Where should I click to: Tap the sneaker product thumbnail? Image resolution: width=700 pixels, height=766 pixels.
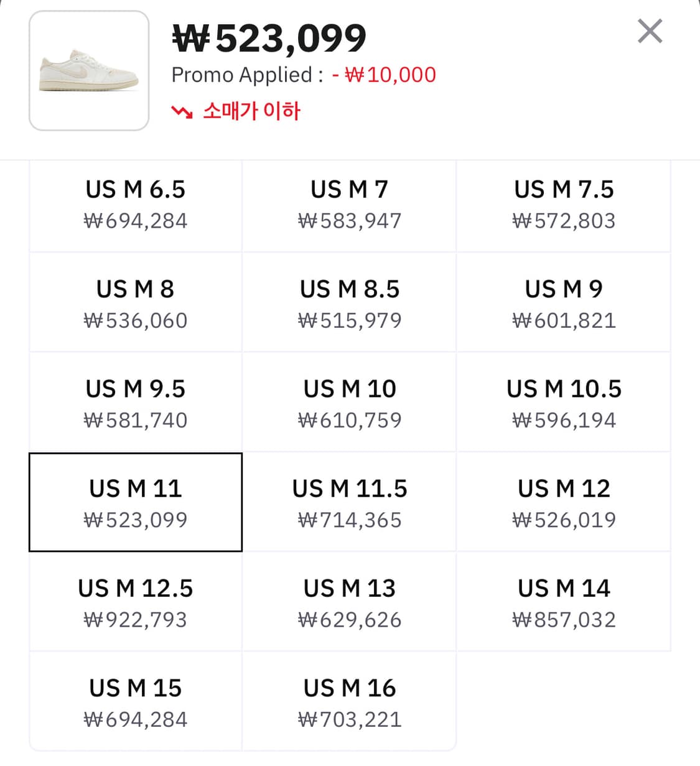coord(89,71)
